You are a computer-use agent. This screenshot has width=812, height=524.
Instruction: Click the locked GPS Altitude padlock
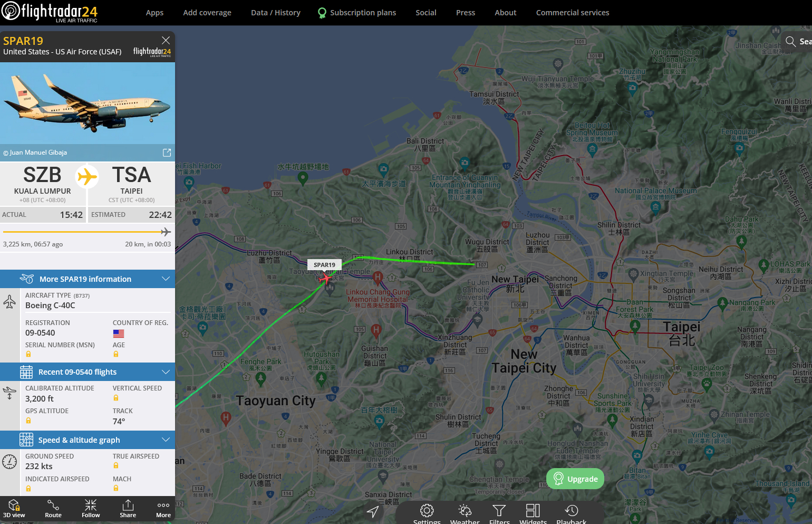pos(28,421)
